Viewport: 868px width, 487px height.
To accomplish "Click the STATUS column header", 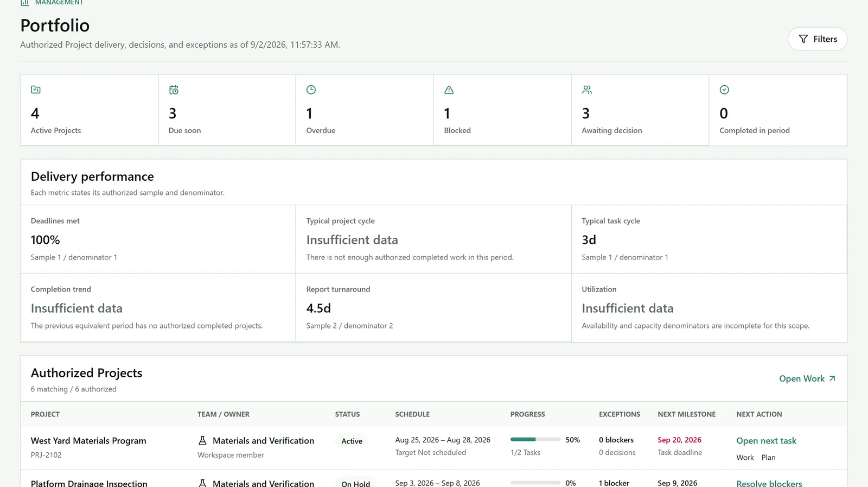I will [x=347, y=414].
